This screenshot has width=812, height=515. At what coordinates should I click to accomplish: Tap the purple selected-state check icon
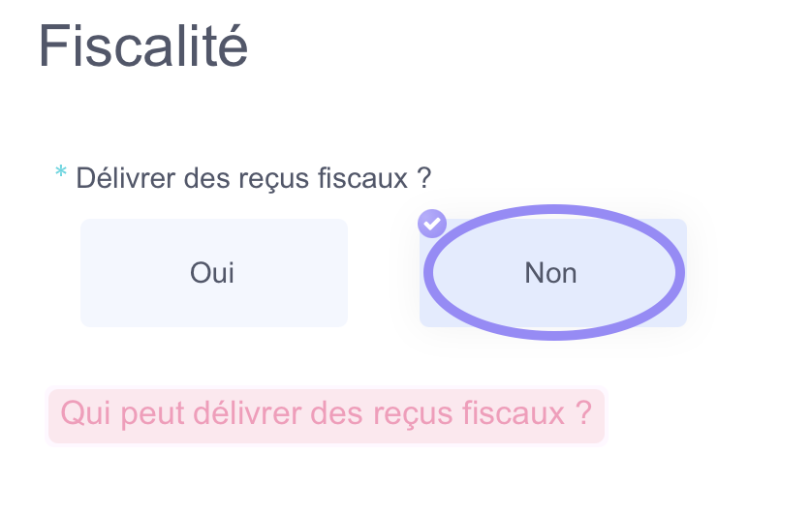pyautogui.click(x=432, y=224)
